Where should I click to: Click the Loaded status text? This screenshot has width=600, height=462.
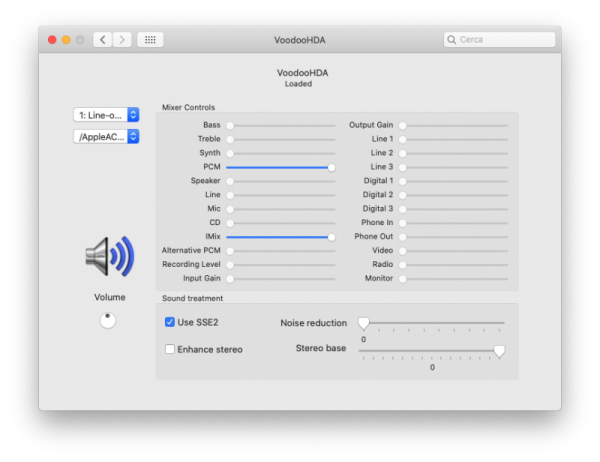click(298, 84)
